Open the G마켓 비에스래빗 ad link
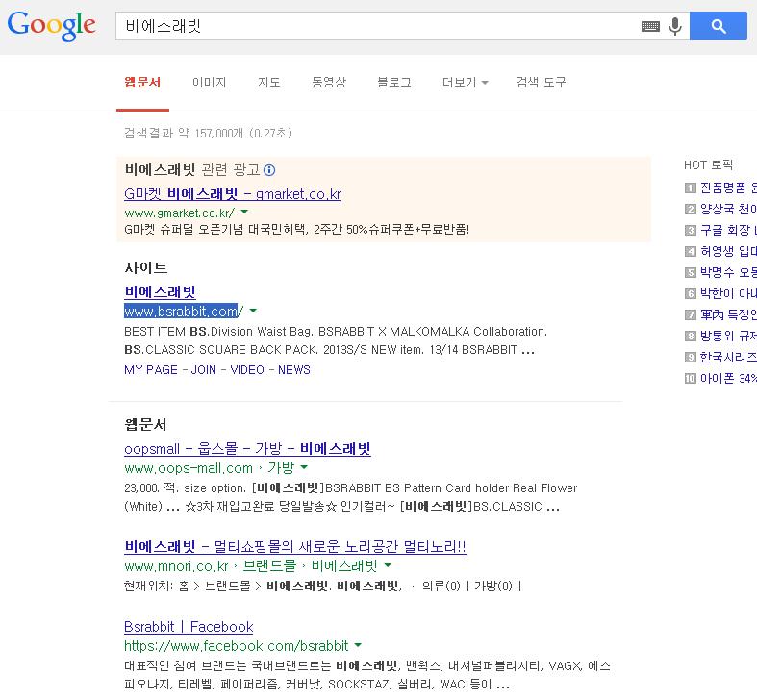The image size is (757, 700). coord(232,194)
